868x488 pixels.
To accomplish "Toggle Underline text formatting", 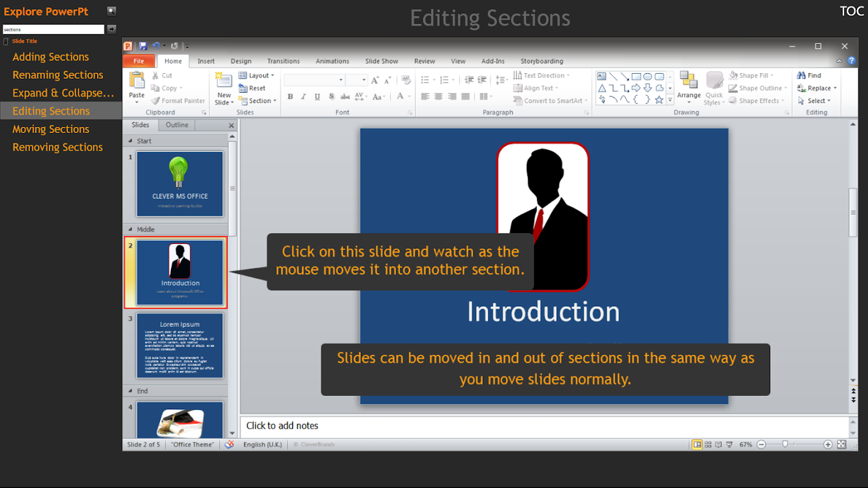I will [x=317, y=97].
